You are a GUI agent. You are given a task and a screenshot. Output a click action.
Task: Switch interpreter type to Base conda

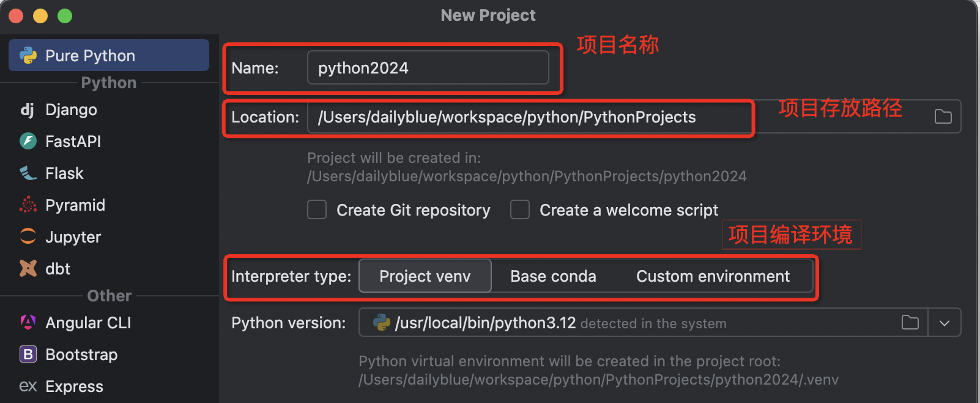tap(553, 276)
